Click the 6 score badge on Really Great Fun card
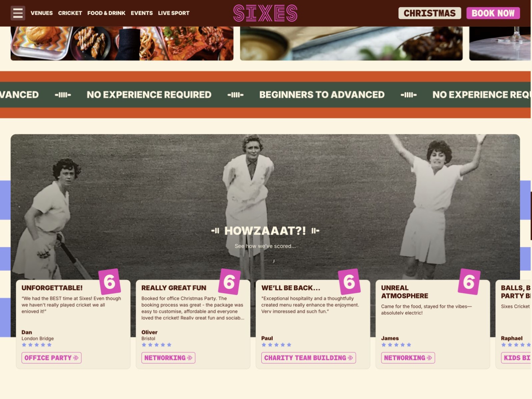 [229, 282]
